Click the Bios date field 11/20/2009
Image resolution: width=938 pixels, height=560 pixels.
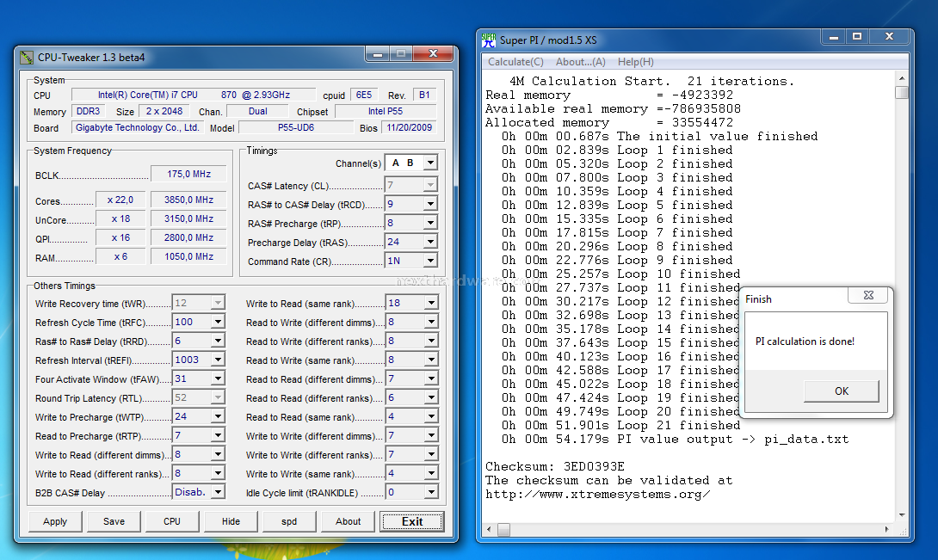pos(409,127)
